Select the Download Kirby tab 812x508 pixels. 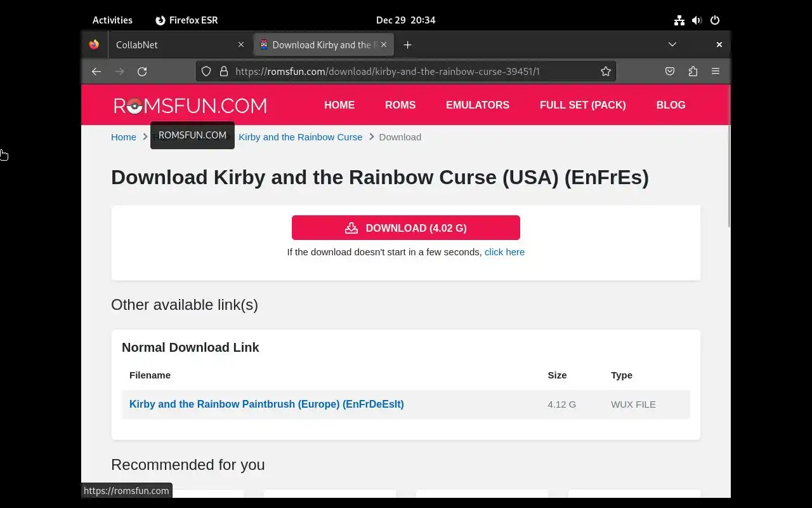[324, 44]
